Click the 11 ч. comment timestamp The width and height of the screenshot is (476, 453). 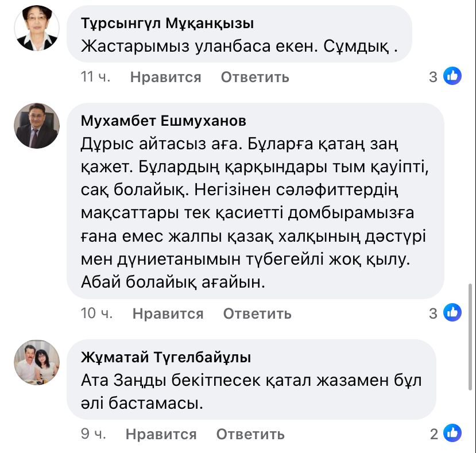[x=96, y=77]
